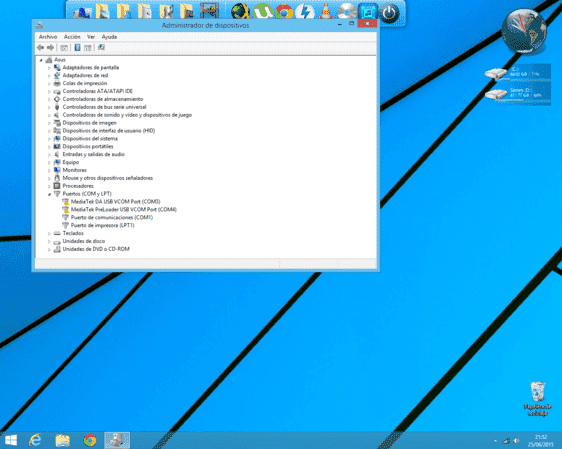Click the clock gadget on the desktop

[x=524, y=32]
